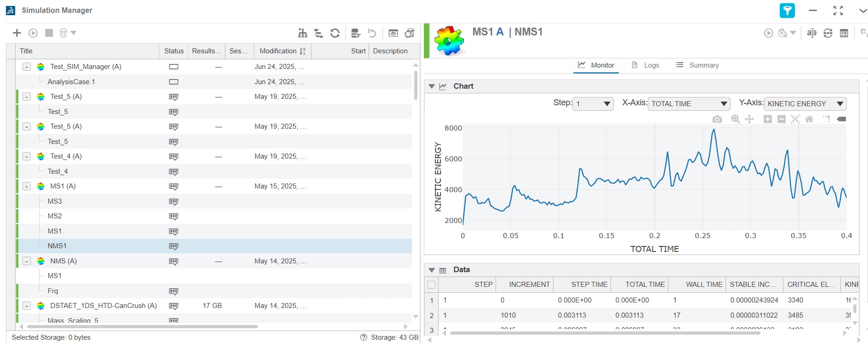Tick the Data table header checkbox
This screenshot has width=868, height=348.
pyautogui.click(x=431, y=285)
